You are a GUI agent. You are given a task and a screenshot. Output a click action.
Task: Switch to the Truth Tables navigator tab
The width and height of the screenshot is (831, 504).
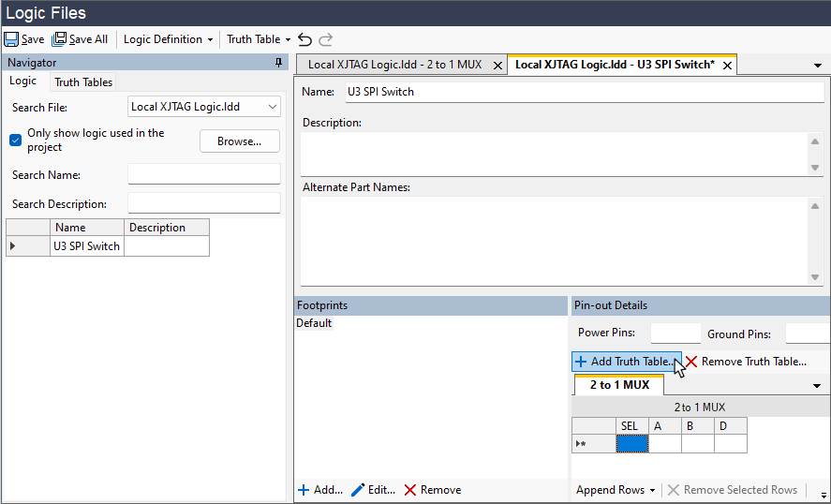point(83,82)
